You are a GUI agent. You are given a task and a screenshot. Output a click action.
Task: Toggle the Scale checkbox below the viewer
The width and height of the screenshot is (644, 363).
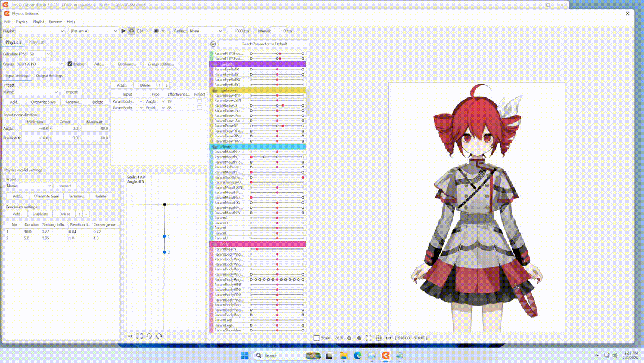[x=316, y=338]
